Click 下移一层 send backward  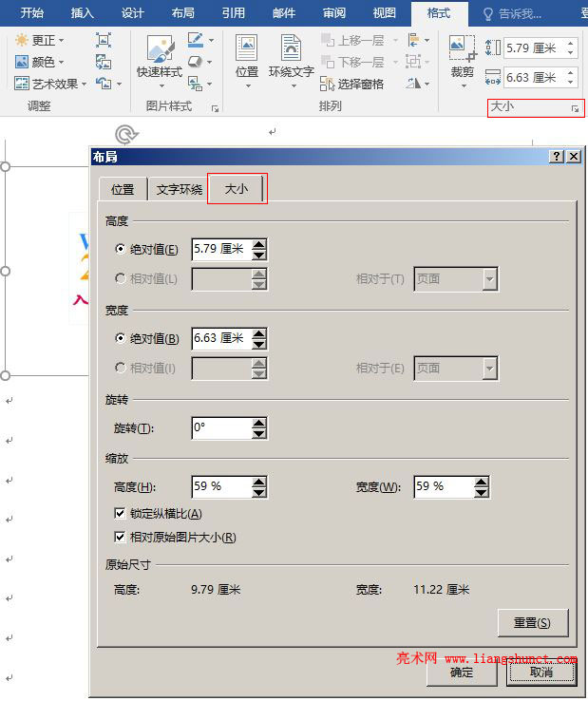353,62
